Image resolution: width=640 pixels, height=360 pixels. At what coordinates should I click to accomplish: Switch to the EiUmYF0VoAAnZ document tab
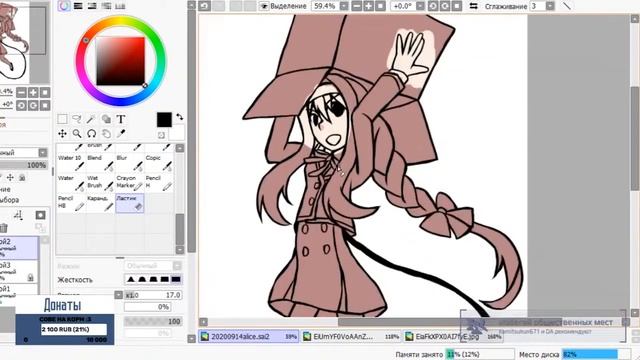(x=351, y=337)
